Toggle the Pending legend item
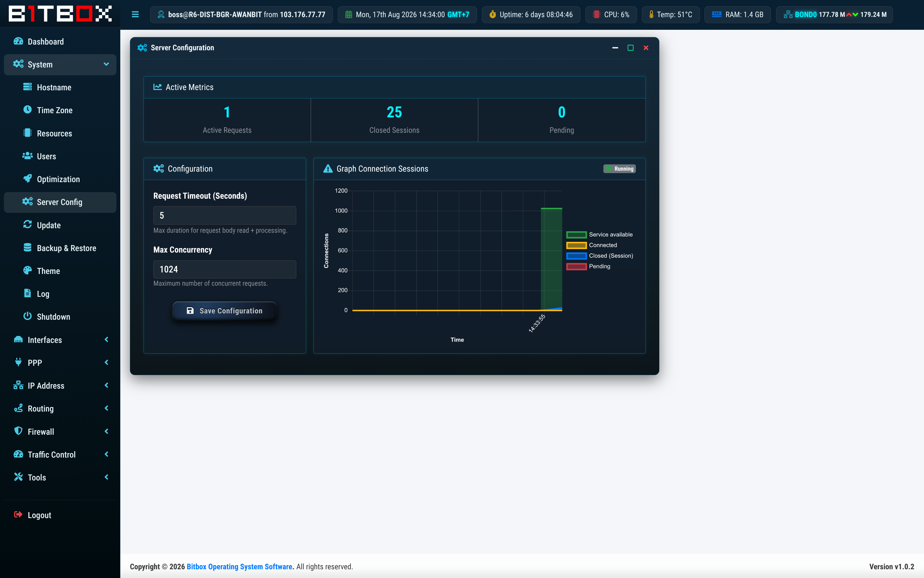This screenshot has width=924, height=578. [x=588, y=266]
